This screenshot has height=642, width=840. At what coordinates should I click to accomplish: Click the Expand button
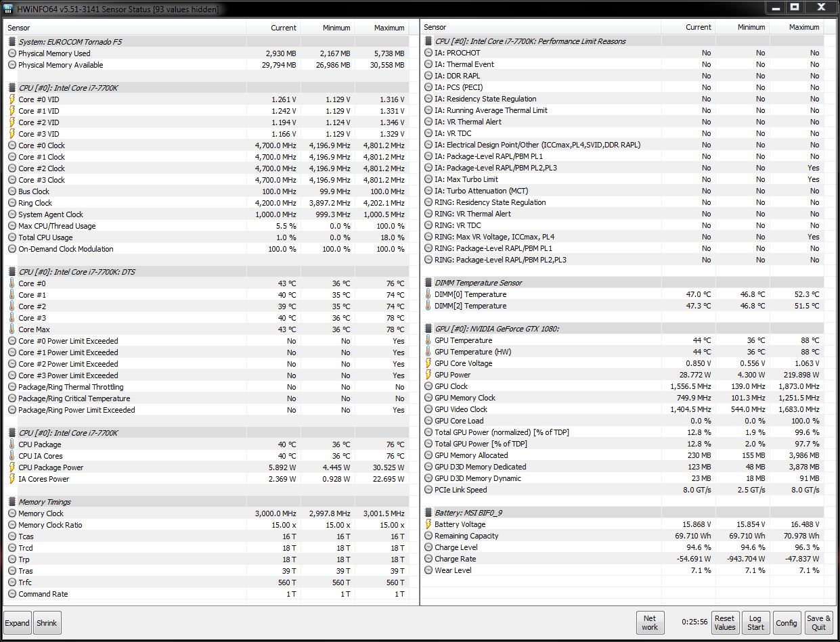click(x=18, y=623)
